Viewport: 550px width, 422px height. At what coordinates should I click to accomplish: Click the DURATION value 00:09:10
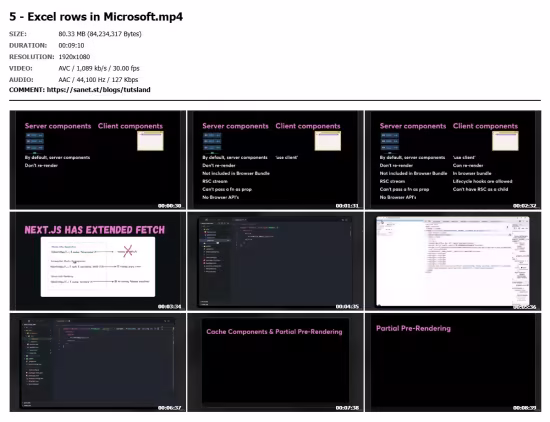pos(71,45)
